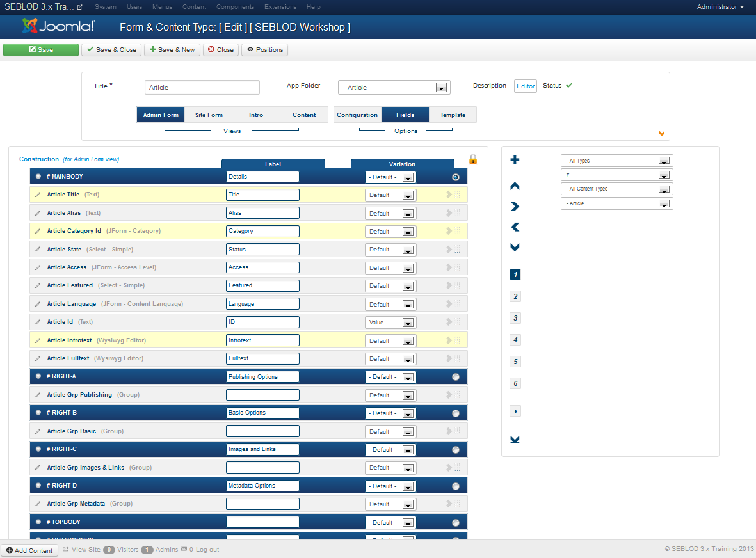Click the drag handle on Article Alias row
756x558 pixels.
[x=458, y=213]
